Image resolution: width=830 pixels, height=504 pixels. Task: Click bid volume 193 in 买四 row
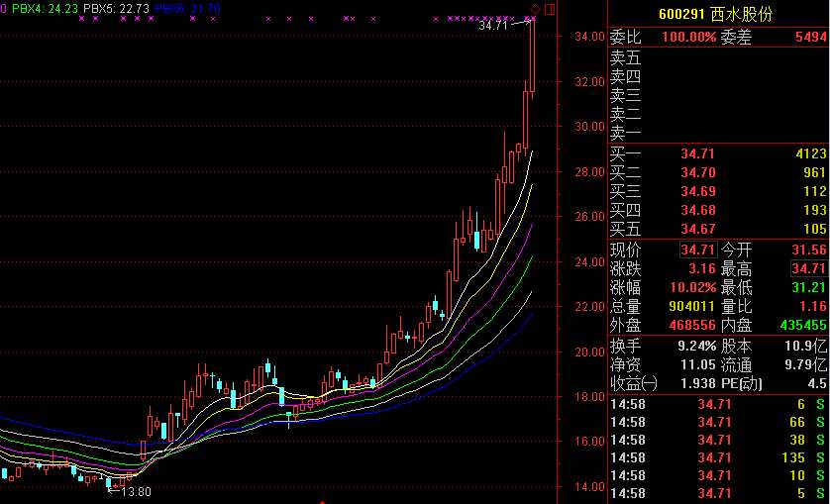point(815,210)
